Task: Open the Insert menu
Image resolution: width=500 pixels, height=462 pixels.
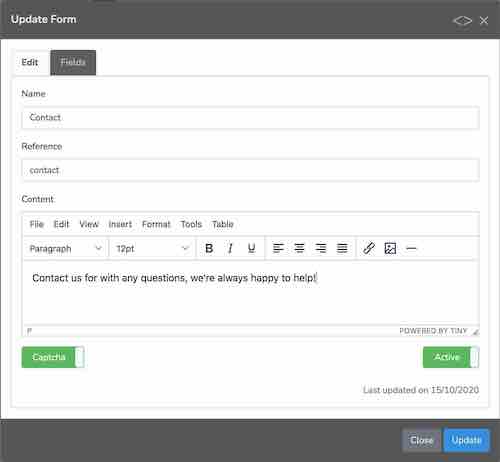Action: pyautogui.click(x=120, y=224)
